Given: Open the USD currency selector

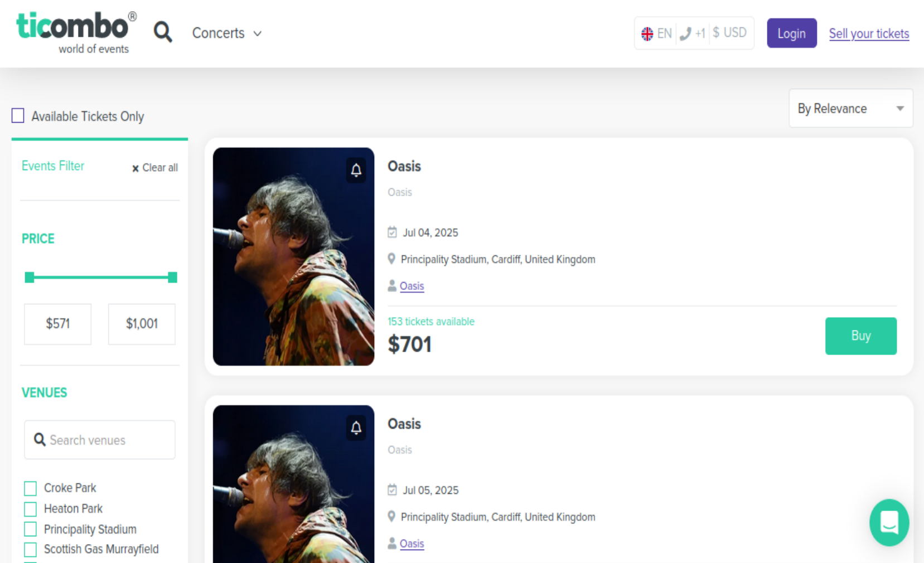Looking at the screenshot, I should pos(729,33).
